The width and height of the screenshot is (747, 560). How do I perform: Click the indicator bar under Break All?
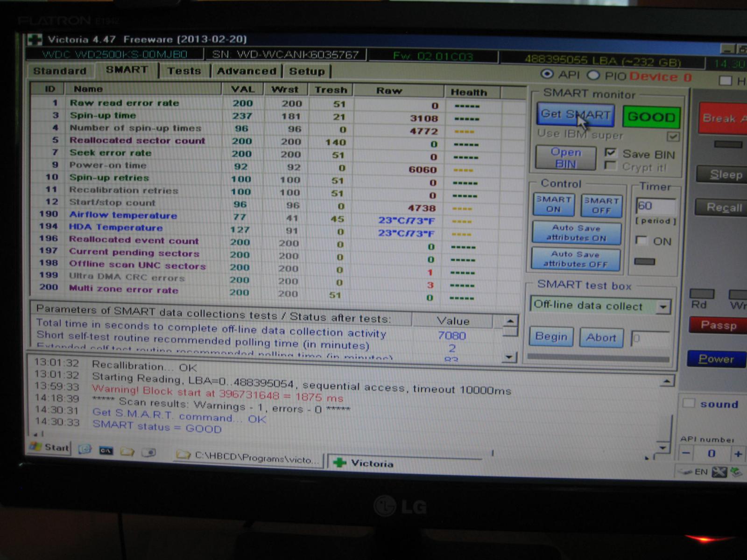click(728, 144)
